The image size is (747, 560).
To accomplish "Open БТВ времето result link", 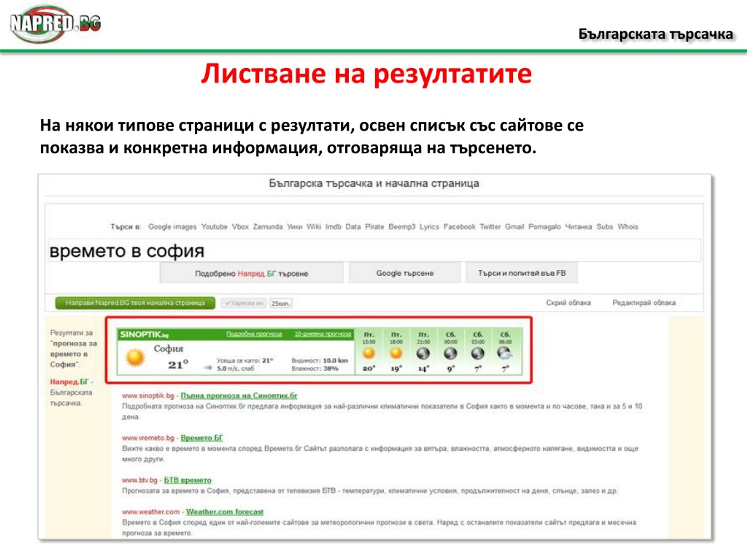I will coord(187,480).
